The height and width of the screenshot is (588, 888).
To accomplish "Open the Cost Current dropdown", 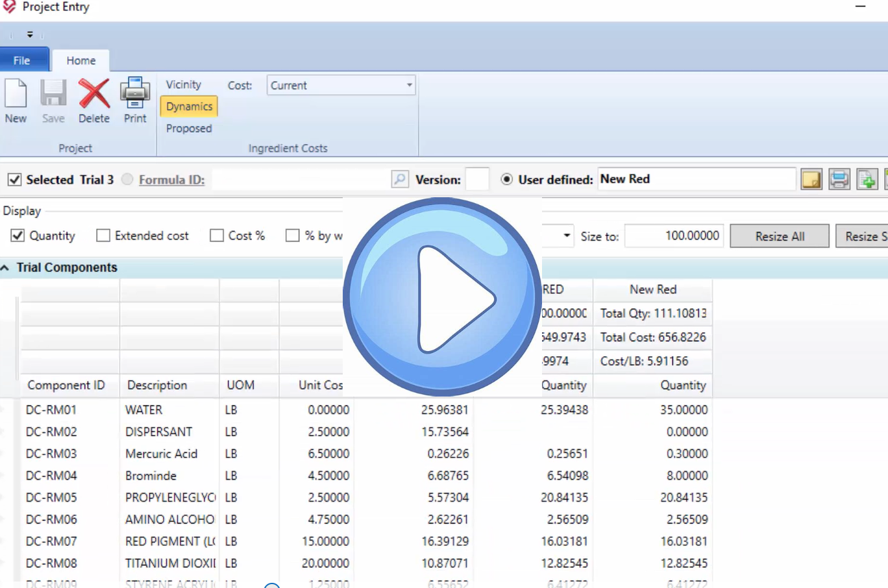I will pos(409,85).
